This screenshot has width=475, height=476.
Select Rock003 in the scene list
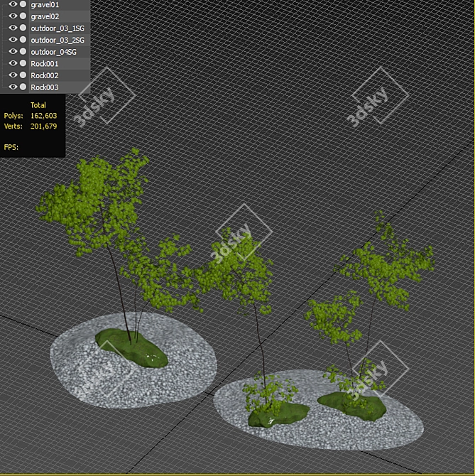[x=44, y=87]
